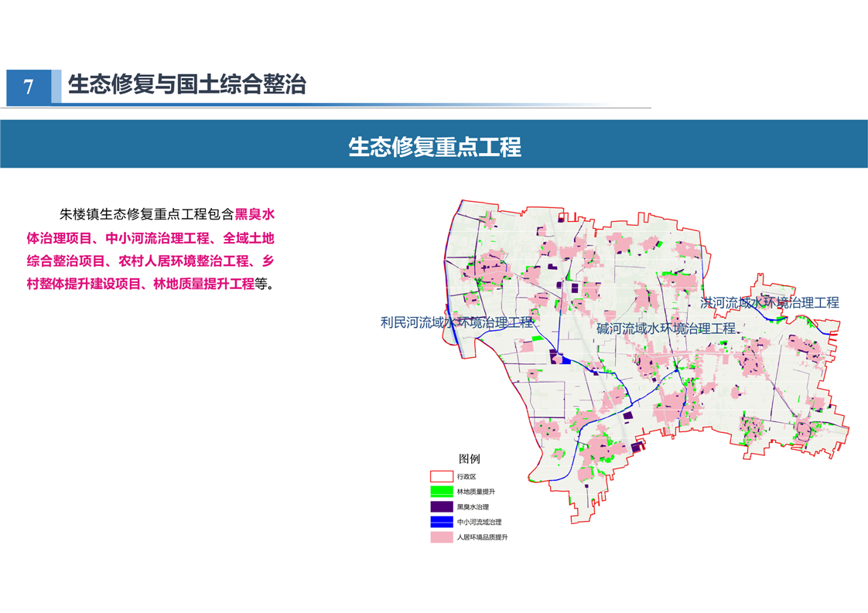Click the red-outlined 行政区 legend box
The width and height of the screenshot is (868, 613).
coord(441,477)
